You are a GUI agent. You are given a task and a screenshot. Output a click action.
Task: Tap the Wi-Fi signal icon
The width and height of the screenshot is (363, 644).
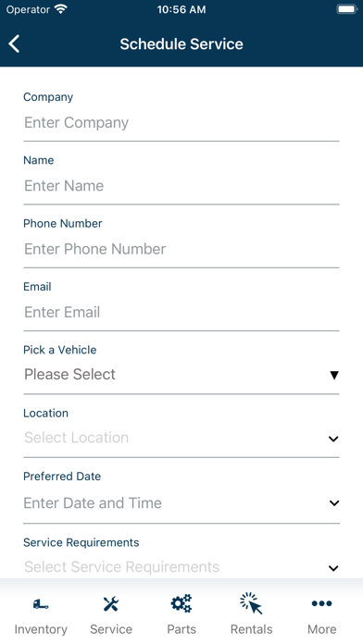click(61, 9)
